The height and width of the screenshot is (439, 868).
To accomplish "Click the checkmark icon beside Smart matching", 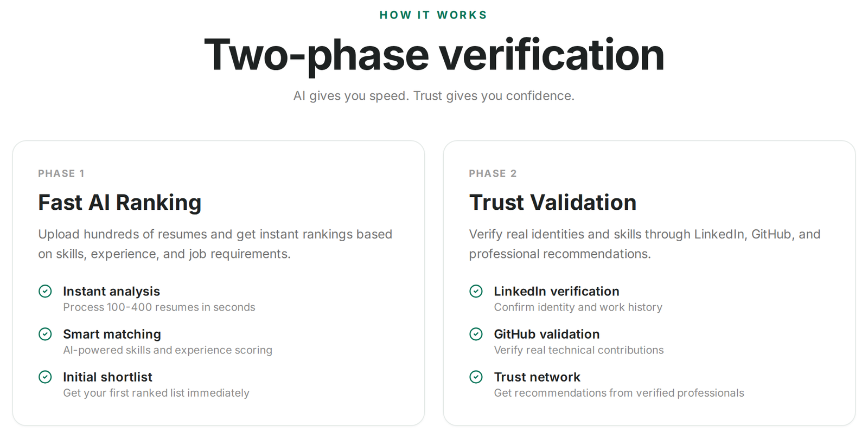I will click(x=45, y=334).
